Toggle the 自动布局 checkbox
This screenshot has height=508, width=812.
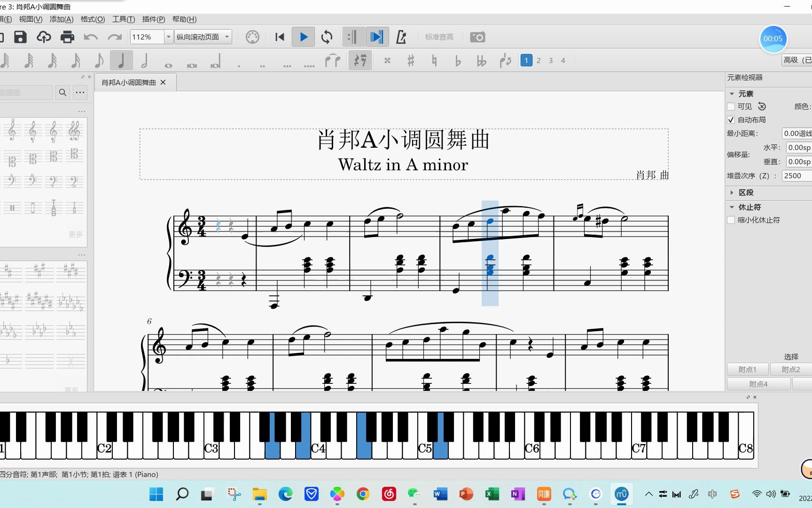click(731, 120)
